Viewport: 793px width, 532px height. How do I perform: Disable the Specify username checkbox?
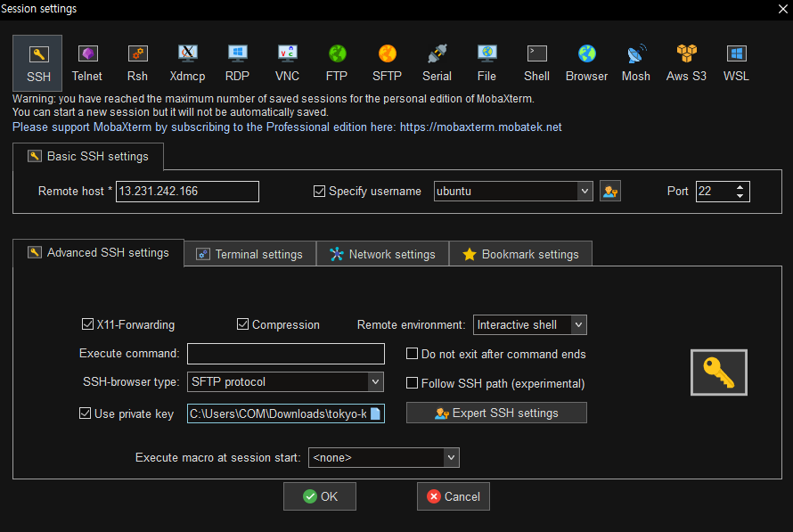click(319, 192)
